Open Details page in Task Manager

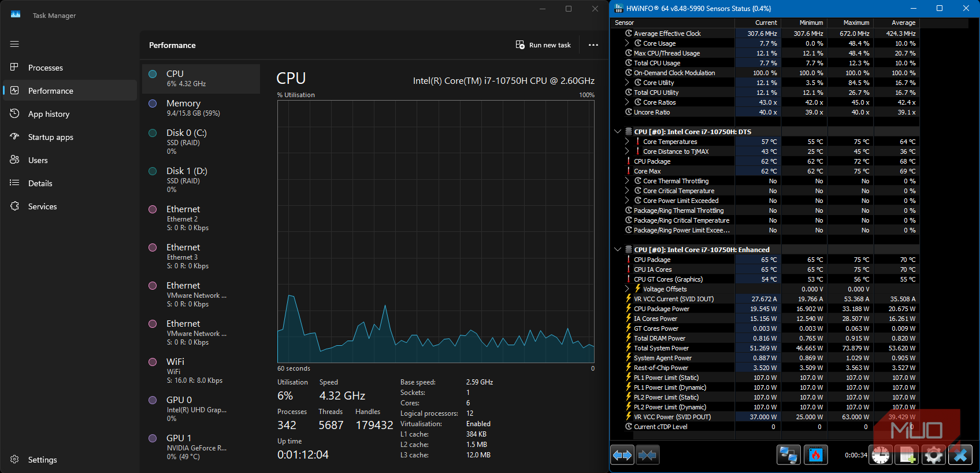click(x=70, y=183)
